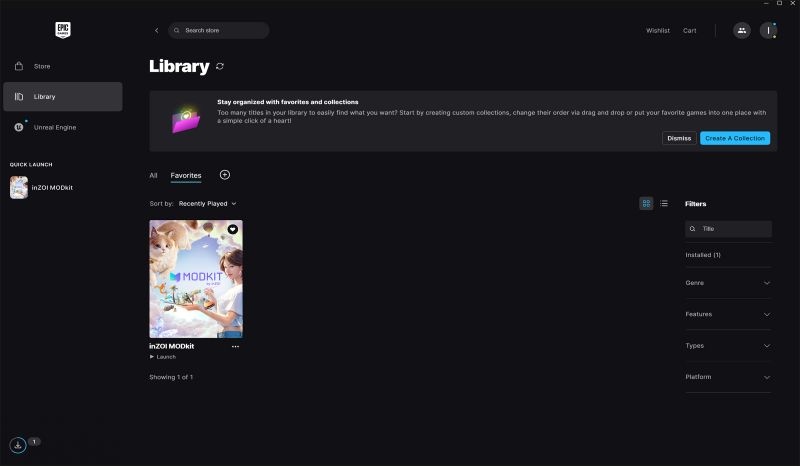Open the downloads icon at the bottom left
The width and height of the screenshot is (800, 466).
pyautogui.click(x=18, y=445)
